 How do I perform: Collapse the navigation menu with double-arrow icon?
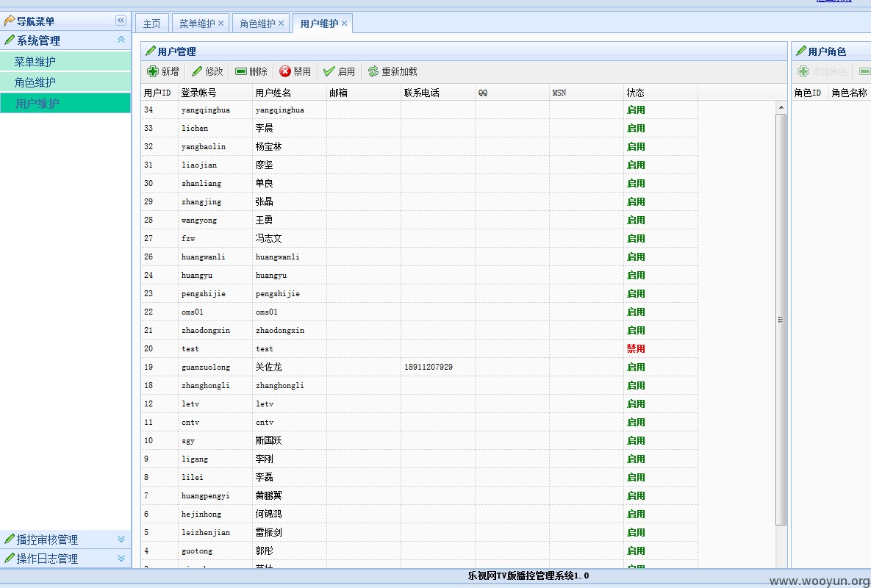coord(121,21)
